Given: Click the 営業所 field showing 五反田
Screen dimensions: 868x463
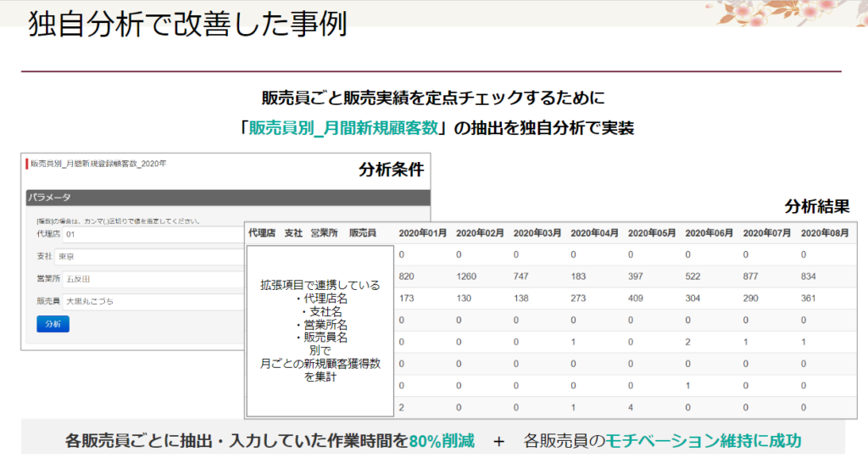Looking at the screenshot, I should [144, 279].
